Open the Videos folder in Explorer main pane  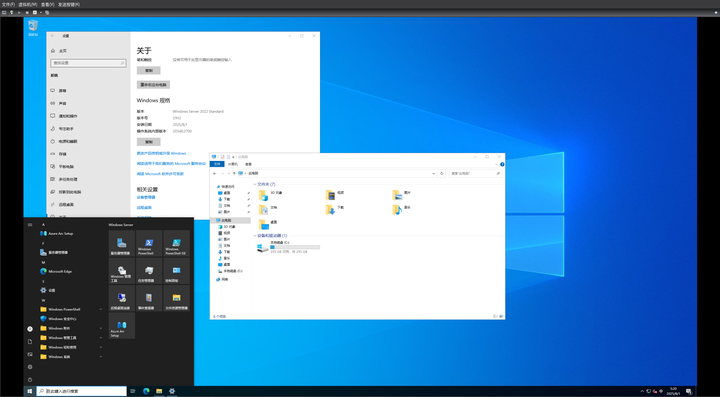[335, 195]
